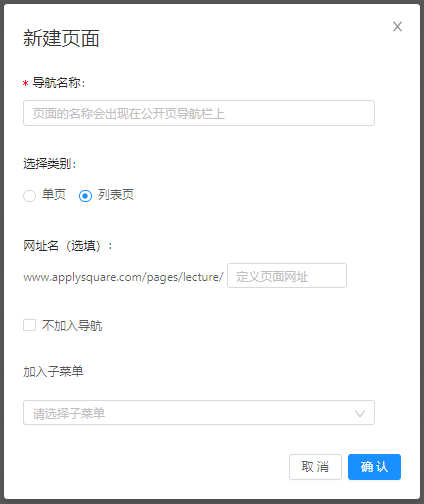Click the 选择类别 label text
Image resolution: width=424 pixels, height=504 pixels.
[x=50, y=164]
